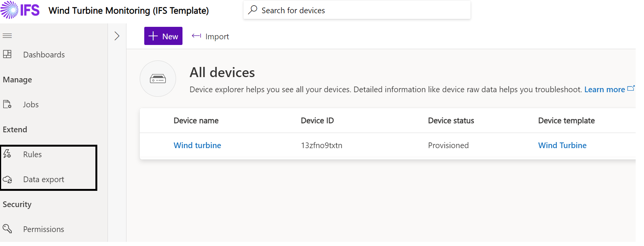The height and width of the screenshot is (246, 644).
Task: Click the search magnifier icon
Action: click(x=253, y=10)
